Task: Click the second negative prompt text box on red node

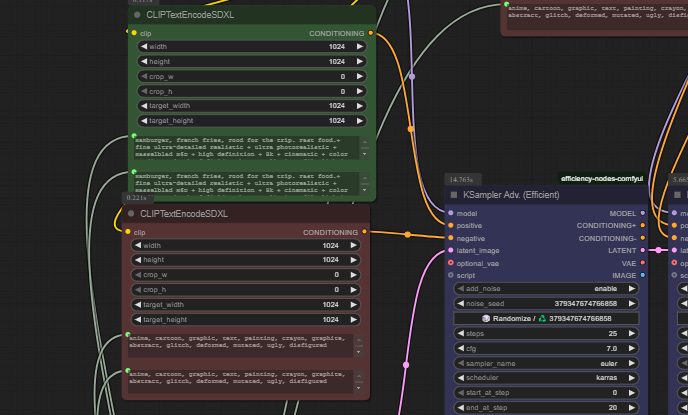Action: [x=241, y=382]
